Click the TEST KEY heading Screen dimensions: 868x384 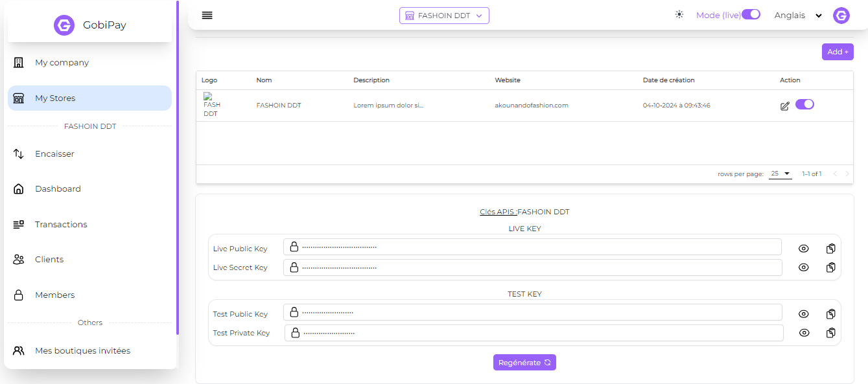pos(524,294)
